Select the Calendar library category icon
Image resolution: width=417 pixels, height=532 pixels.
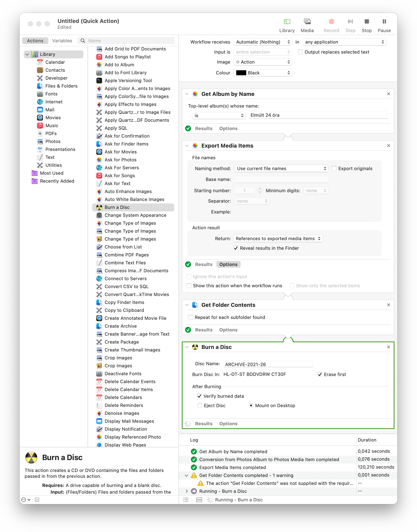pyautogui.click(x=40, y=62)
